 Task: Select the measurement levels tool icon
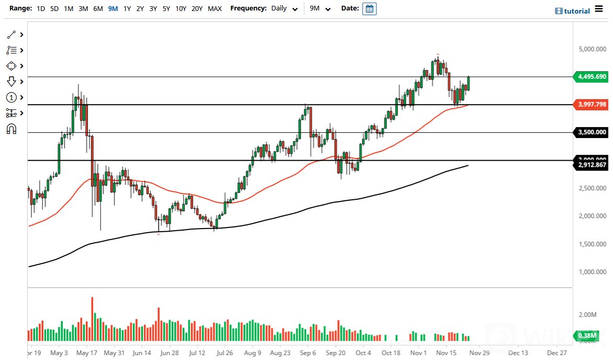[x=12, y=113]
